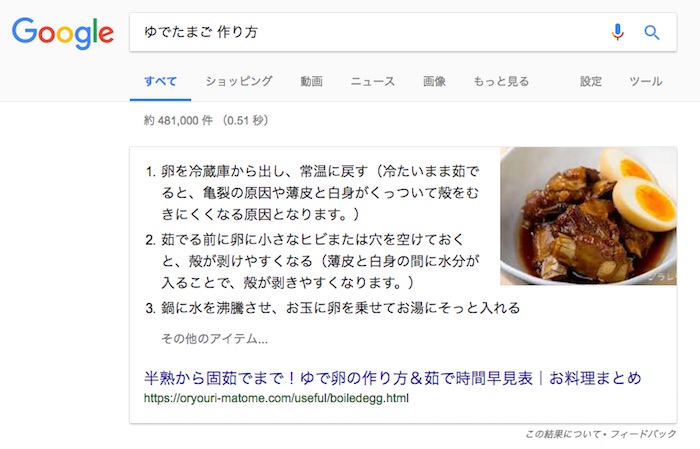
Task: Switch to the 動画 tab
Action: [x=311, y=81]
